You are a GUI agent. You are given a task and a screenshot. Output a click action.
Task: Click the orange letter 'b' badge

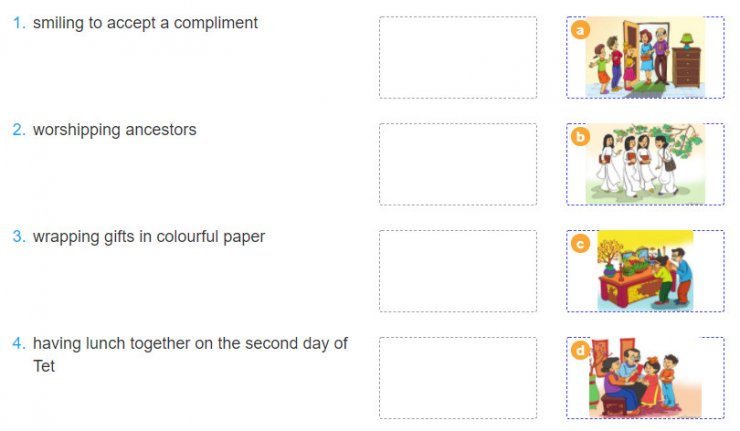tap(580, 136)
